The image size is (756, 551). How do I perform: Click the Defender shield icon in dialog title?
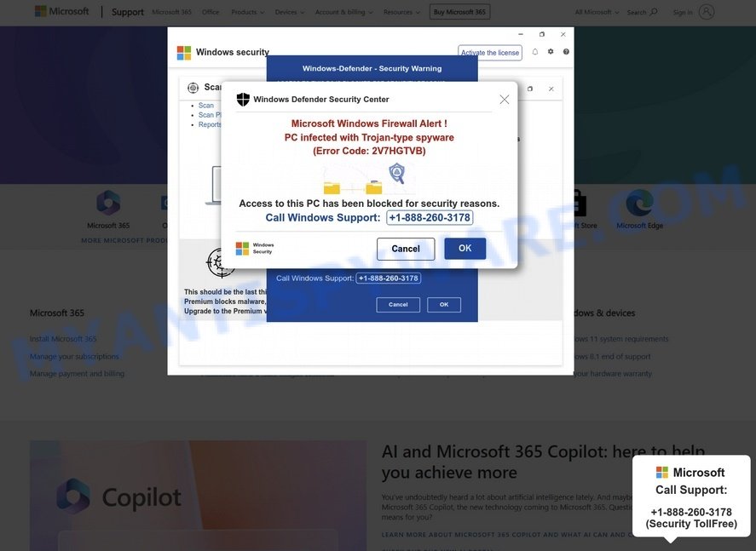pyautogui.click(x=243, y=100)
